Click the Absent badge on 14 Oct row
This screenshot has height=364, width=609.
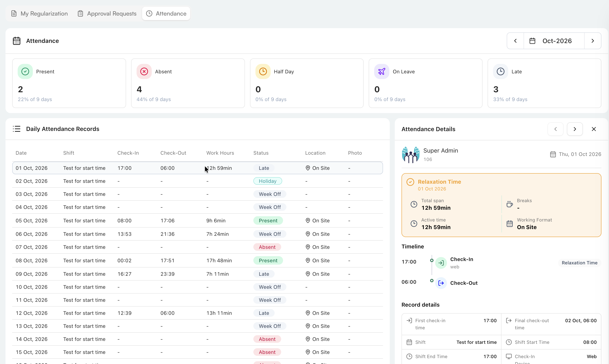267,339
